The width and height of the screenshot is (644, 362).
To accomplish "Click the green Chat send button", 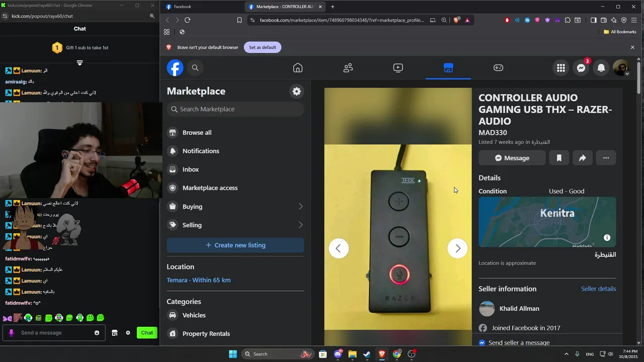I will (x=147, y=333).
